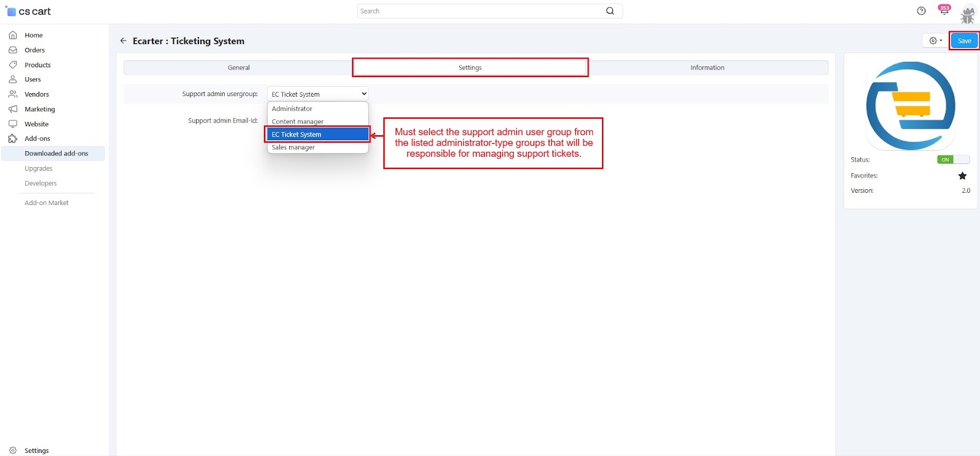This screenshot has height=456, width=980.
Task: Select Downloaded add-ons in the sidebar
Action: point(53,153)
